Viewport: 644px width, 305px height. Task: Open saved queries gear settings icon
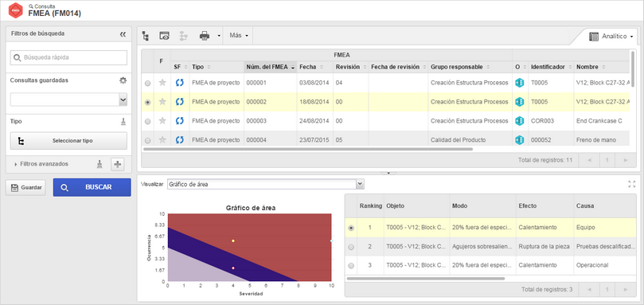123,80
